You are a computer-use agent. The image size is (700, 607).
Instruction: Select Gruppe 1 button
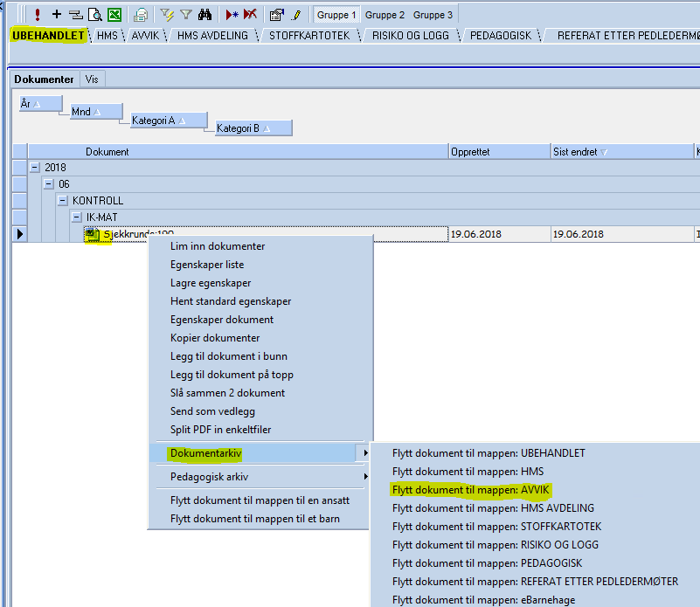336,15
